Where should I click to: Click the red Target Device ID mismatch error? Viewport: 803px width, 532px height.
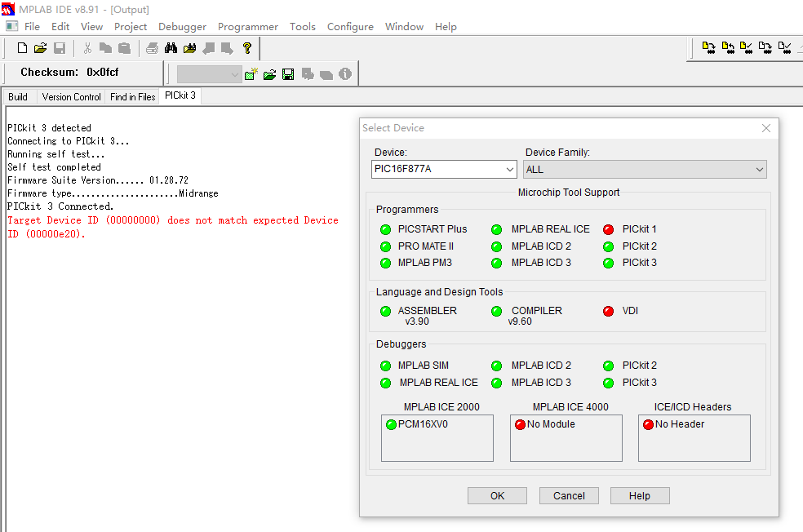[172, 227]
